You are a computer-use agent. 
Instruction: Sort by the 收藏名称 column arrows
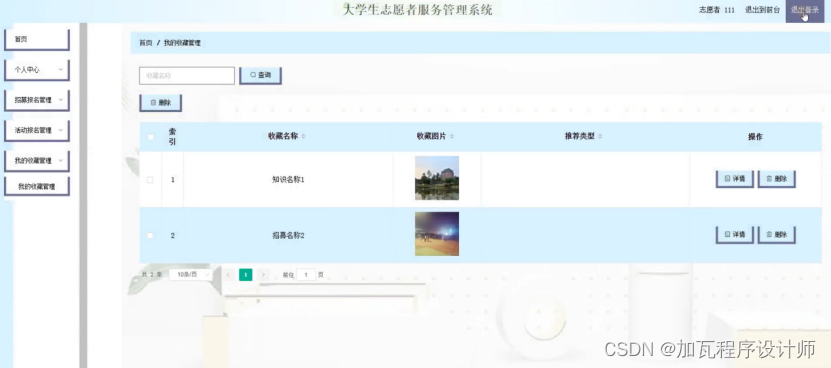pos(304,137)
